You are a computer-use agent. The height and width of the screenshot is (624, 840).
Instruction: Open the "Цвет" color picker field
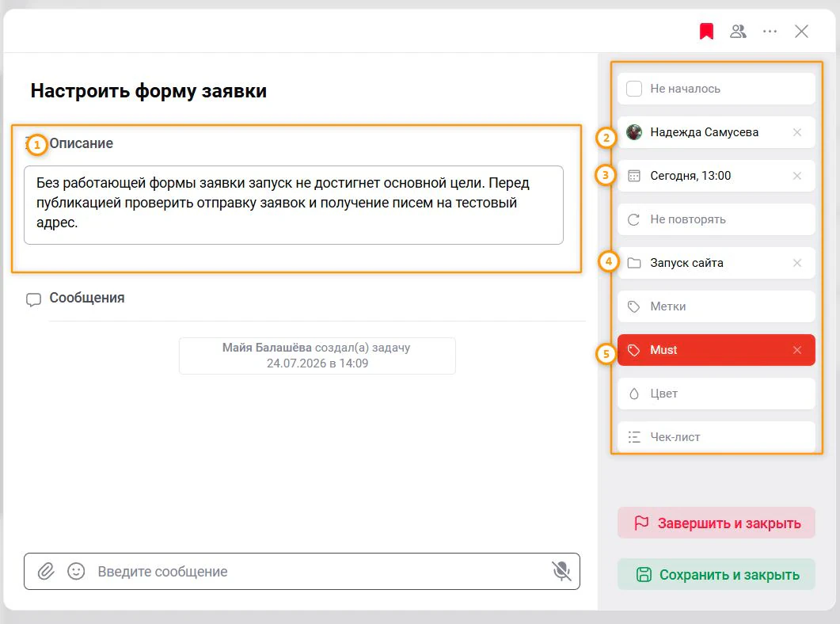[x=716, y=394]
